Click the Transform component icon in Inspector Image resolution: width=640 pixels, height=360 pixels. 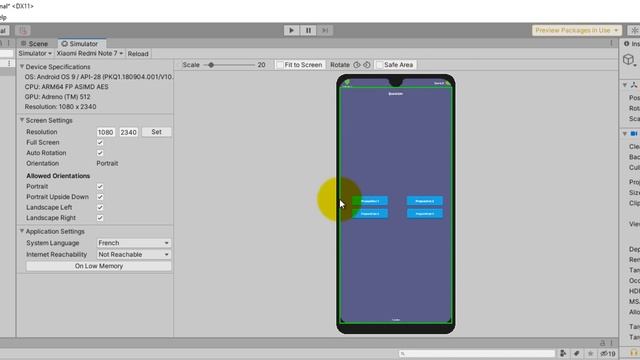[x=634, y=85]
